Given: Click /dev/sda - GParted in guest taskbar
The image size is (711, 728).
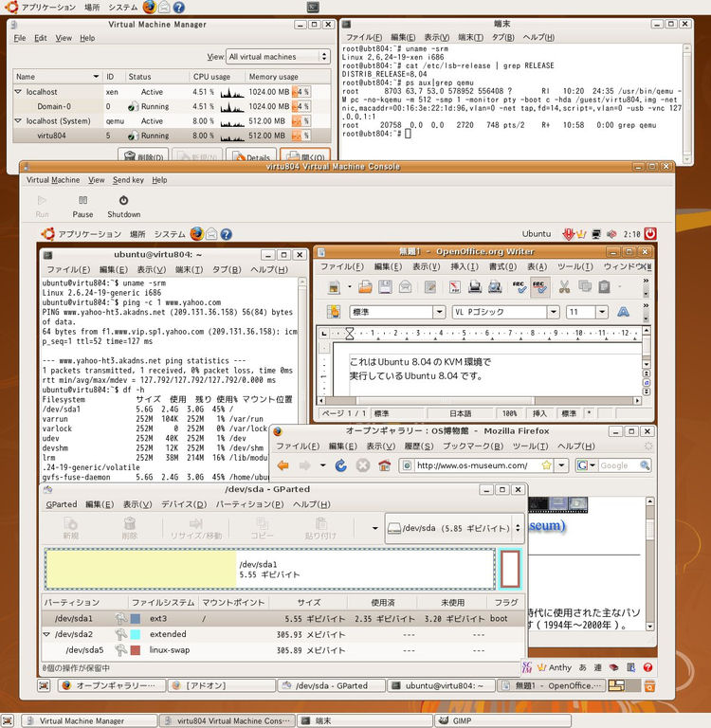Looking at the screenshot, I should (331, 685).
